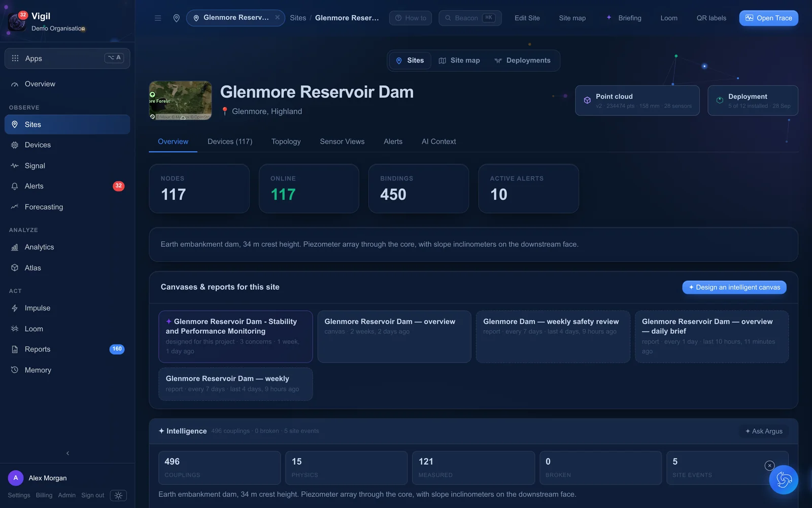Viewport: 812px width, 508px height.
Task: Dismiss the Argus bubble close icon
Action: (769, 465)
